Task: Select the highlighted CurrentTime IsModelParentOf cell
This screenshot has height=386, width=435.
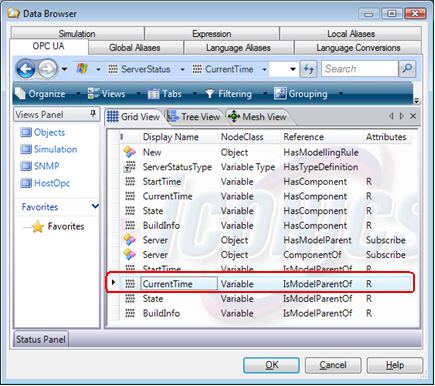Action: pos(179,284)
